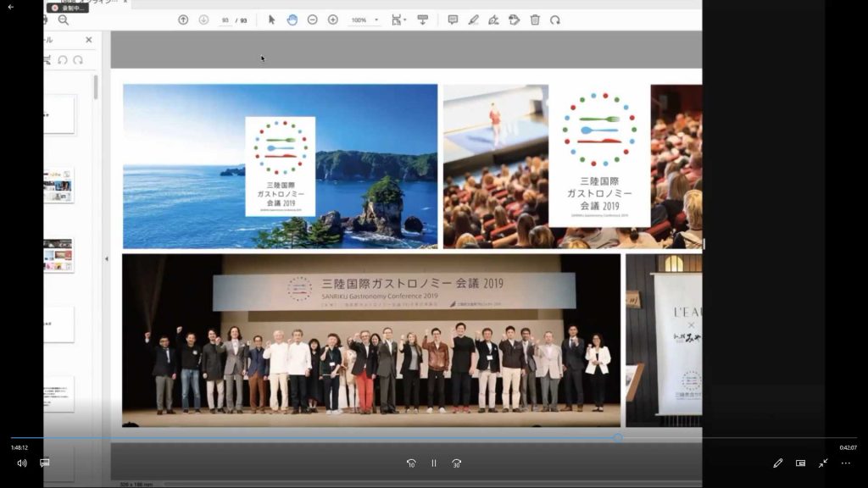The image size is (868, 488).
Task: Close the left thumbnails panel
Action: (89, 40)
